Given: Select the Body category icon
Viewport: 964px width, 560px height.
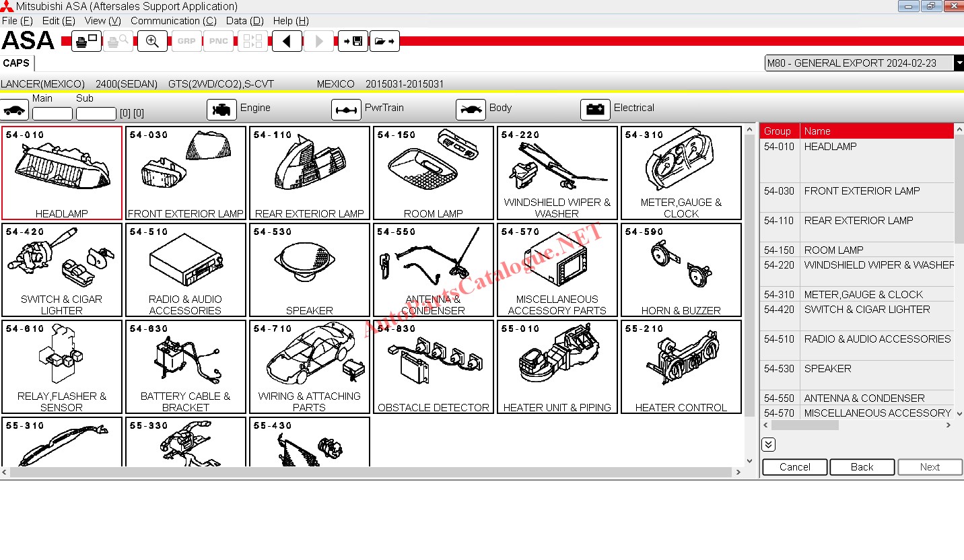Looking at the screenshot, I should pos(471,109).
